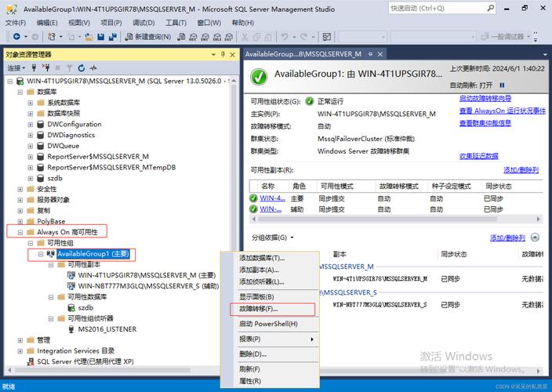This screenshot has height=392, width=552.
Task: Click the 同步状态 column header in replicas table
Action: click(x=499, y=186)
